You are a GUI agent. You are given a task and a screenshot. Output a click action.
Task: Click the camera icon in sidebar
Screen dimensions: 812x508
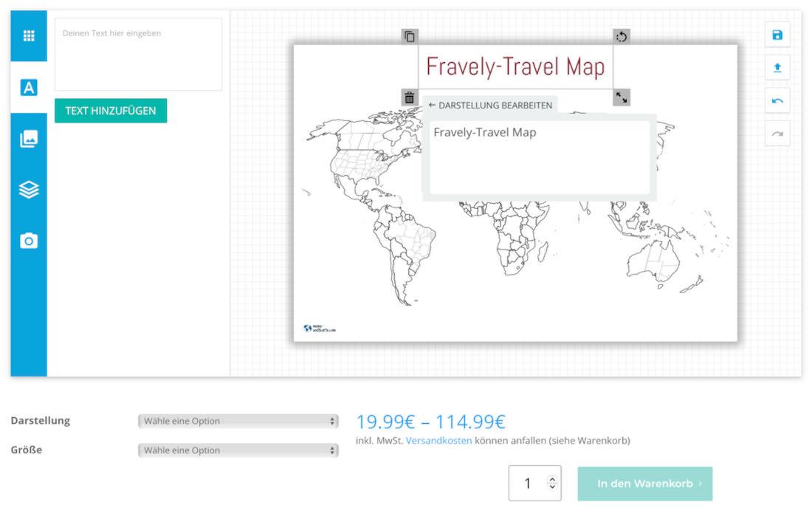click(29, 241)
